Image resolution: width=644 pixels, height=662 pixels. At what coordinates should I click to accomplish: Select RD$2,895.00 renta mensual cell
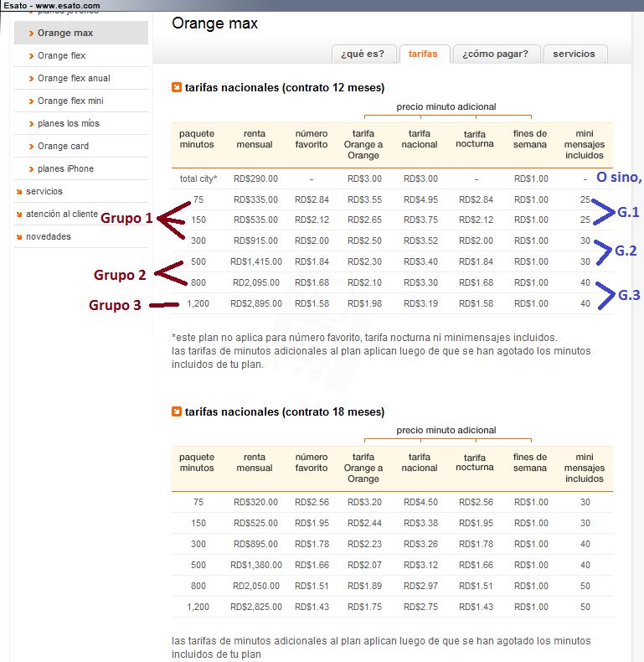(x=256, y=303)
